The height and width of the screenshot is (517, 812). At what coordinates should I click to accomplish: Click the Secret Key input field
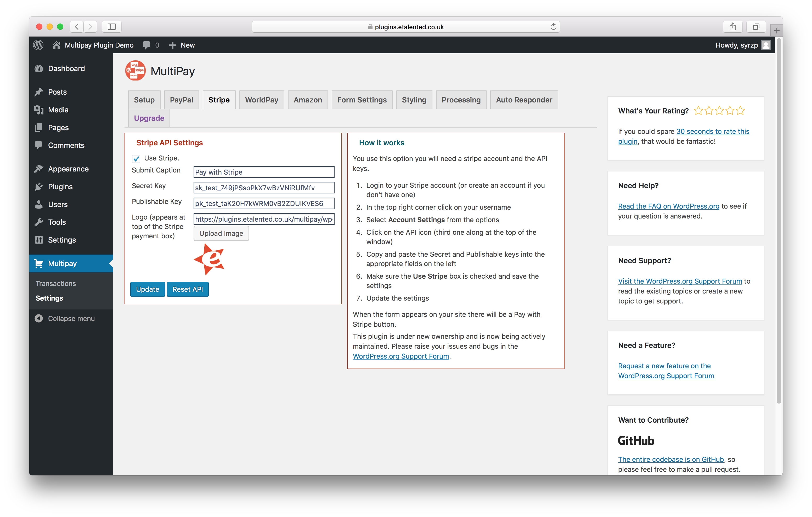point(264,188)
